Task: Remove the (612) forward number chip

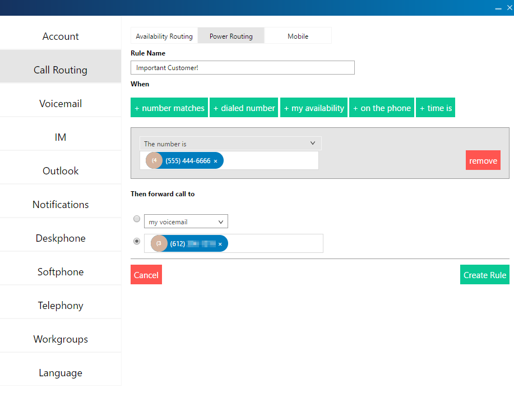Action: (x=220, y=244)
